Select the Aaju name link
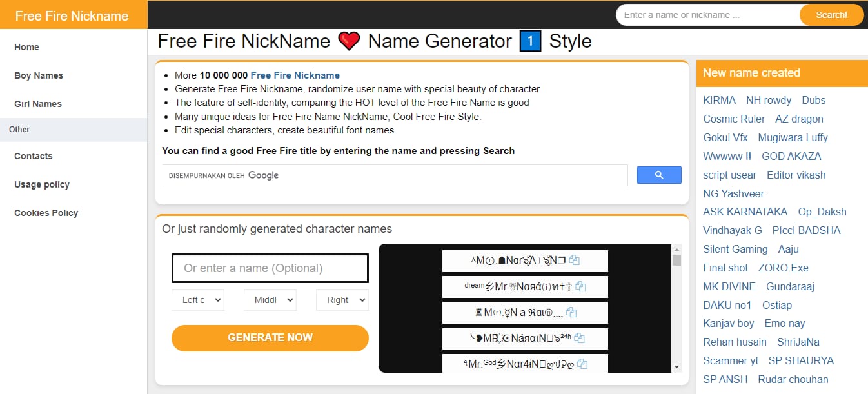Screen dimensions: 868x394 [789, 250]
